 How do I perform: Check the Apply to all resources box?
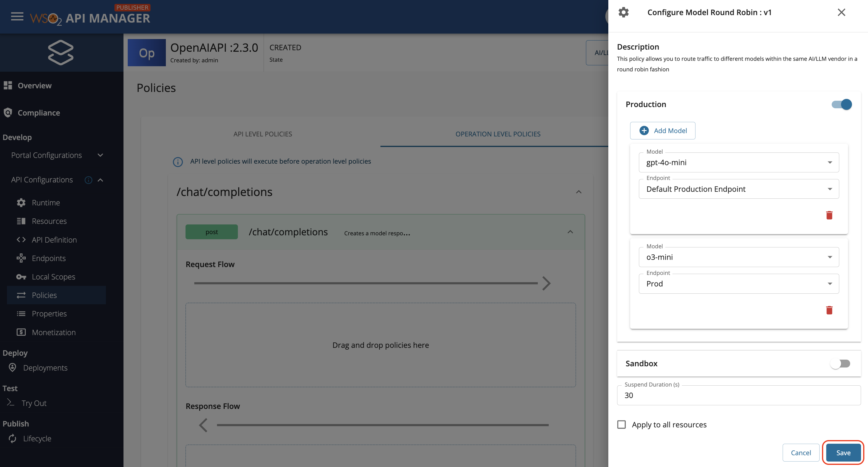click(621, 425)
